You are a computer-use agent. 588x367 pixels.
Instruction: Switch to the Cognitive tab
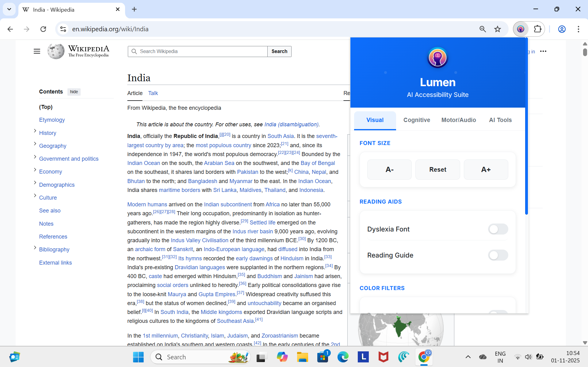point(417,120)
